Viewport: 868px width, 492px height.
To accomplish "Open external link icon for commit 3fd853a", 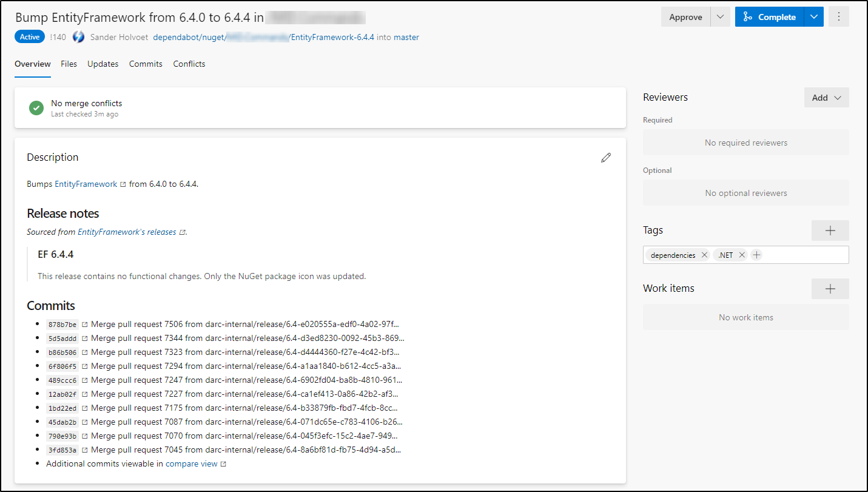I will point(85,450).
